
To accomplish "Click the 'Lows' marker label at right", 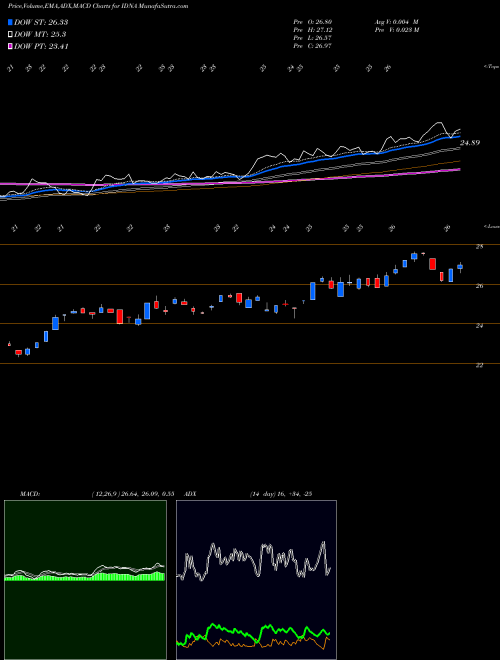I will click(491, 226).
